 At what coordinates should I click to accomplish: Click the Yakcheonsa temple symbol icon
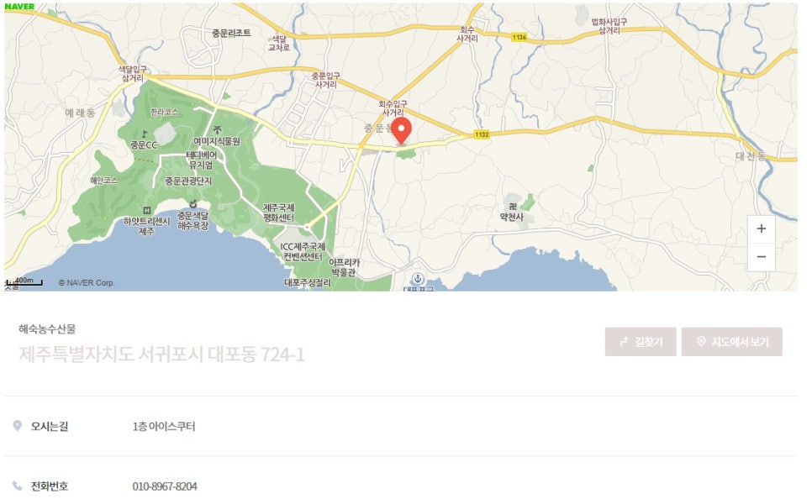pyautogui.click(x=511, y=204)
